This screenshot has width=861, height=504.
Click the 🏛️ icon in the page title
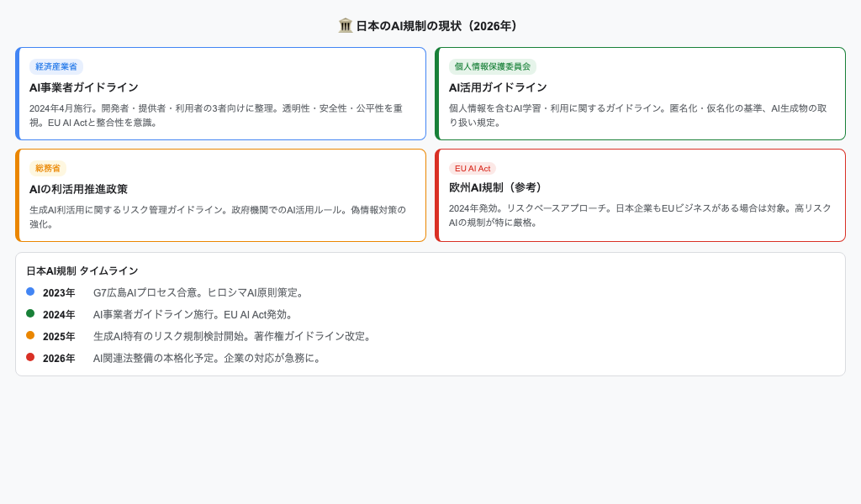pyautogui.click(x=345, y=25)
